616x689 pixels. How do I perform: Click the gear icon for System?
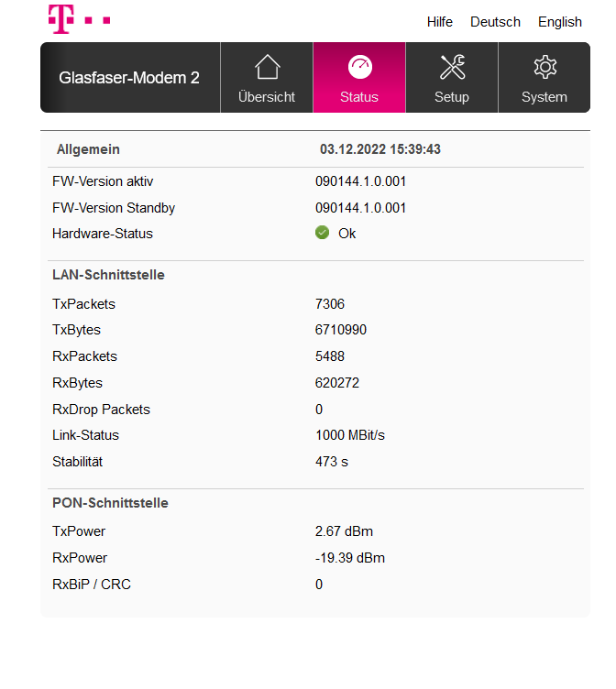tap(544, 67)
